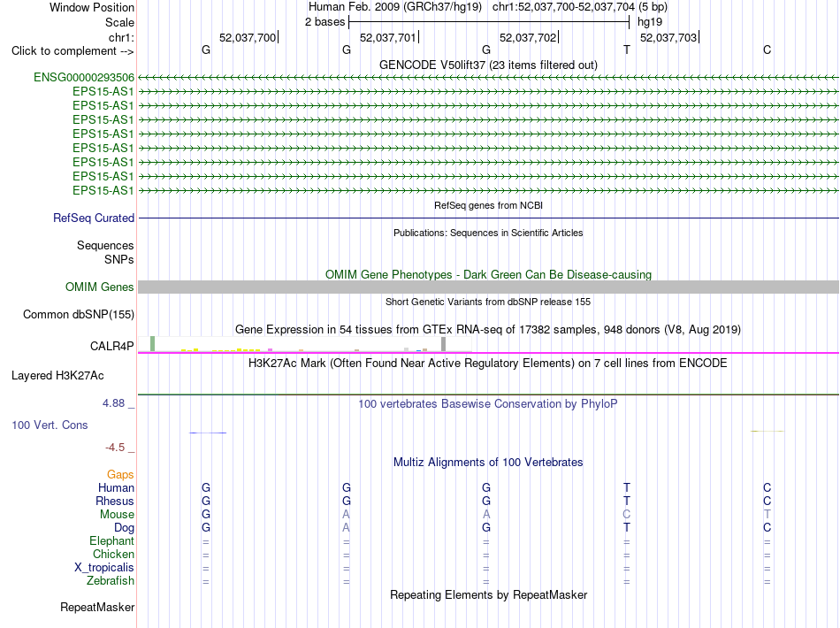Click the RepeatMasker track label
Screen dimensions: 840x628
97,607
